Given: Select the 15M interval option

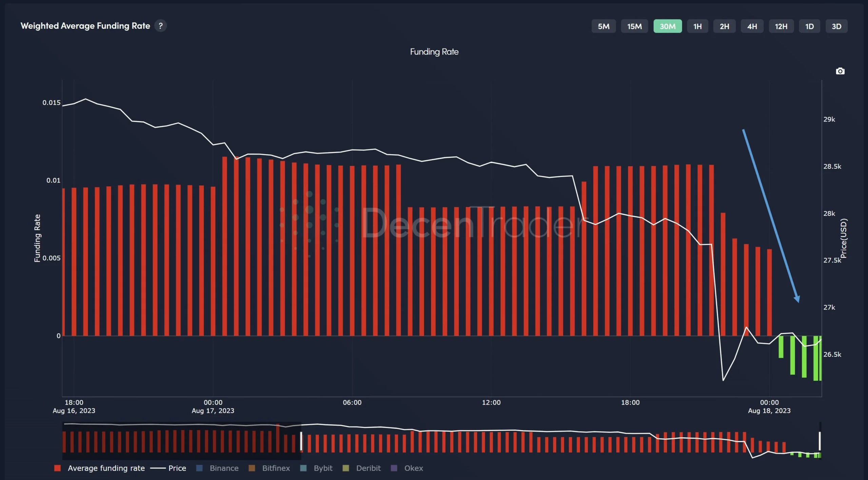Looking at the screenshot, I should 634,26.
